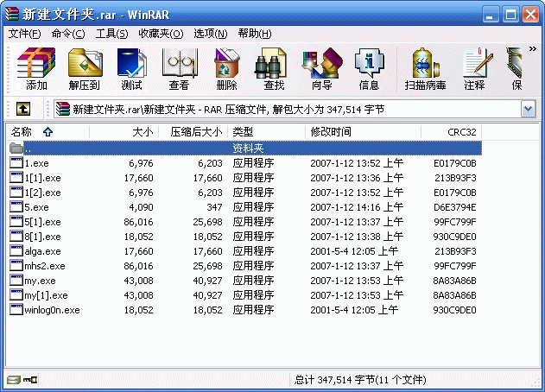Click the 删除 (Delete) recycle icon
545x392 pixels.
click(226, 69)
